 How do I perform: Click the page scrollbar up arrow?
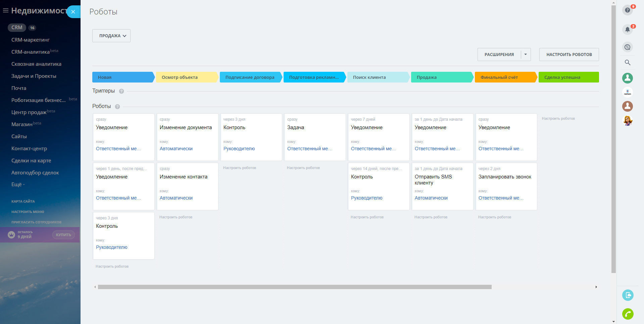click(x=614, y=3)
